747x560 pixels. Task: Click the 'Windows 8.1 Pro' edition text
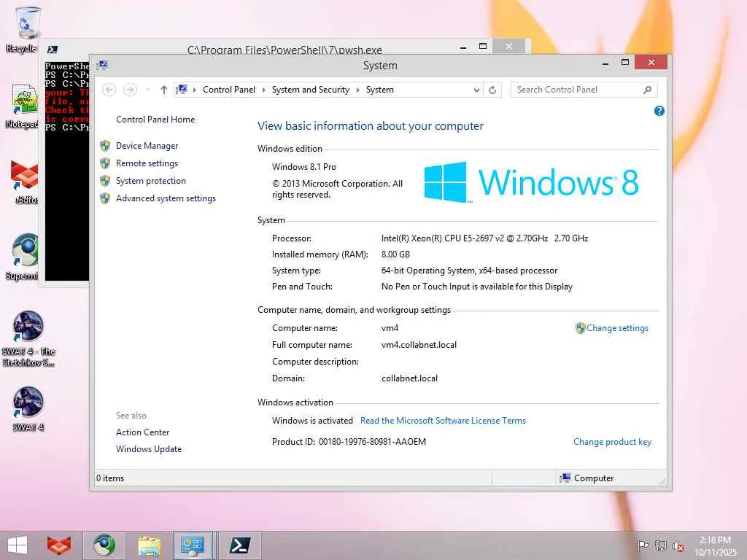[304, 167]
